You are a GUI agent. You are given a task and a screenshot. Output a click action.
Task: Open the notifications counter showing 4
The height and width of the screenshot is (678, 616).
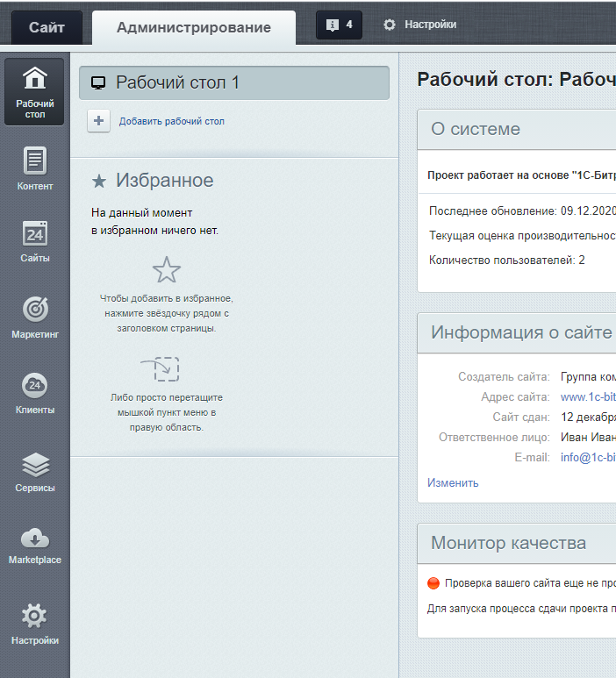click(339, 25)
